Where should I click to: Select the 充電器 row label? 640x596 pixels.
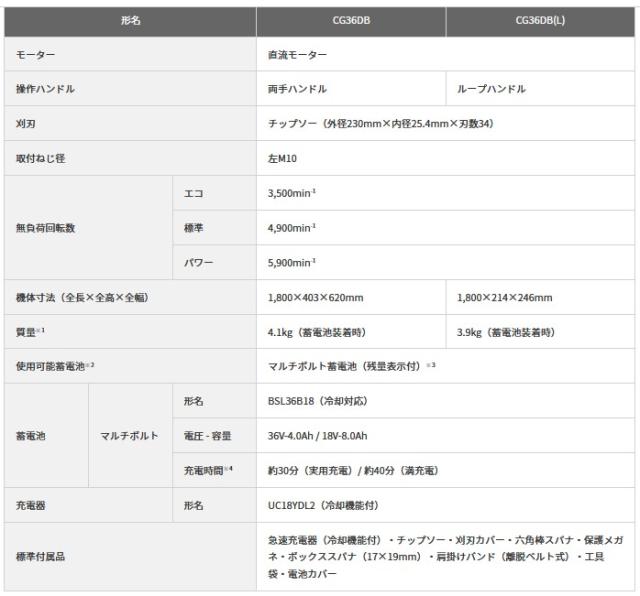(30, 505)
